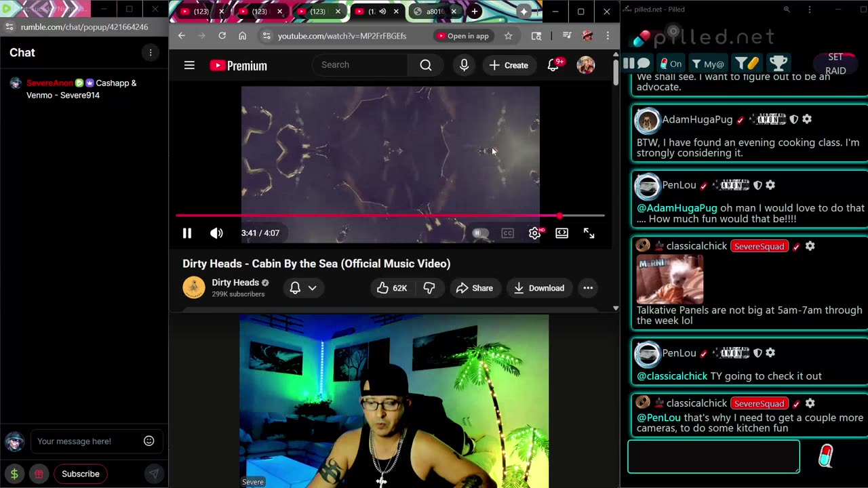This screenshot has width=868, height=488.
Task: Pause the video with the pause button
Action: (187, 233)
